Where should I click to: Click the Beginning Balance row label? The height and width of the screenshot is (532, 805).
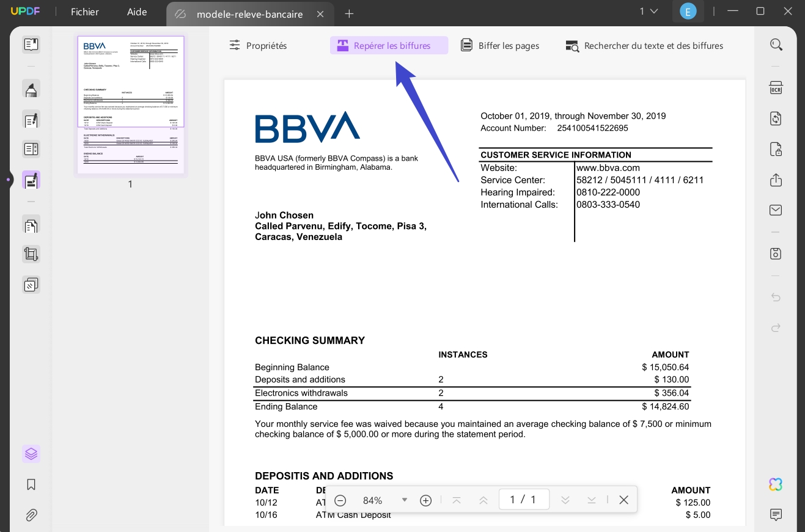pos(292,368)
